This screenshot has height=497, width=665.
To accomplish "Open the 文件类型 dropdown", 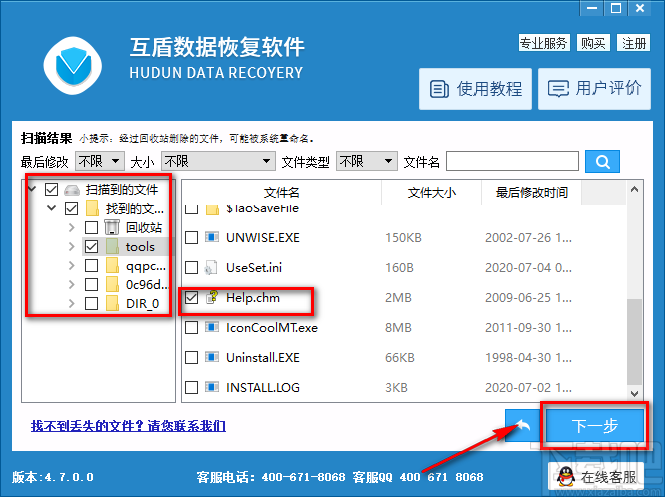I will click(366, 161).
